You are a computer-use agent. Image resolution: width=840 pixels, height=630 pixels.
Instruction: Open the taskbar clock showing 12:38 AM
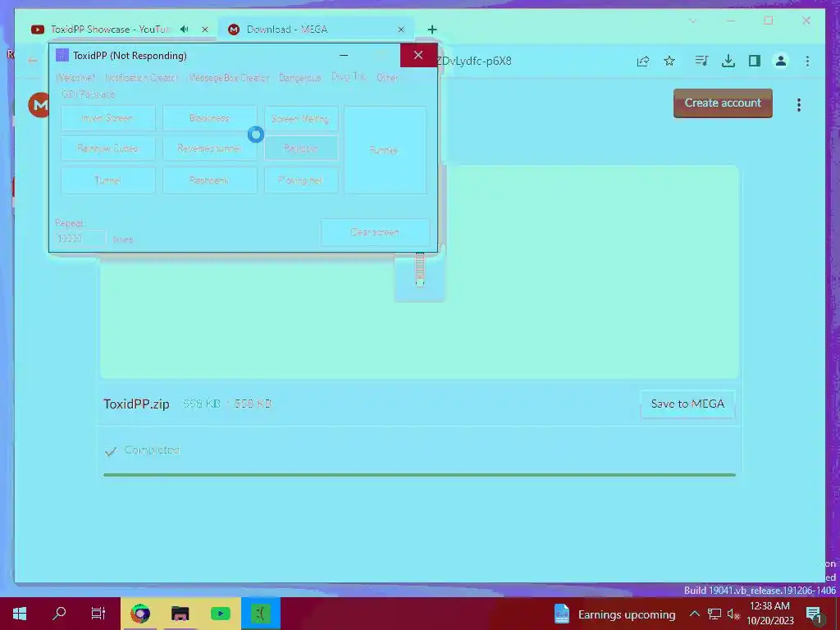pos(769,614)
